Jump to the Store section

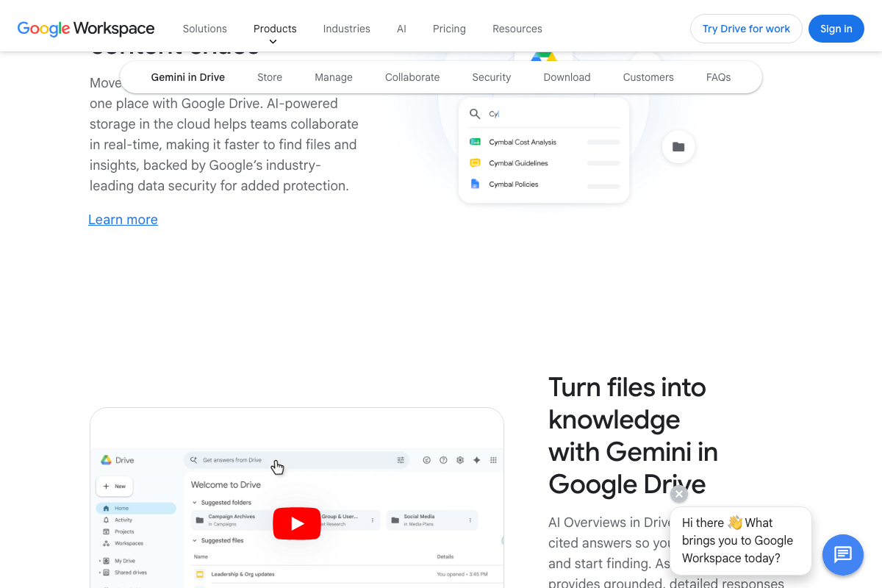pyautogui.click(x=270, y=77)
